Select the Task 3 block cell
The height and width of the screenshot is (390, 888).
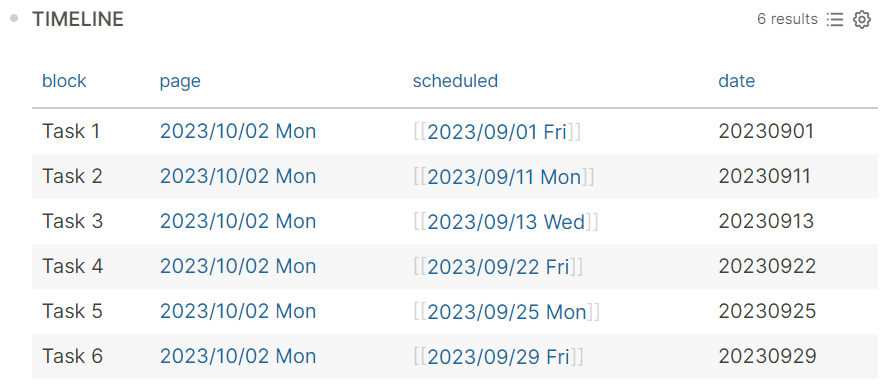point(72,221)
